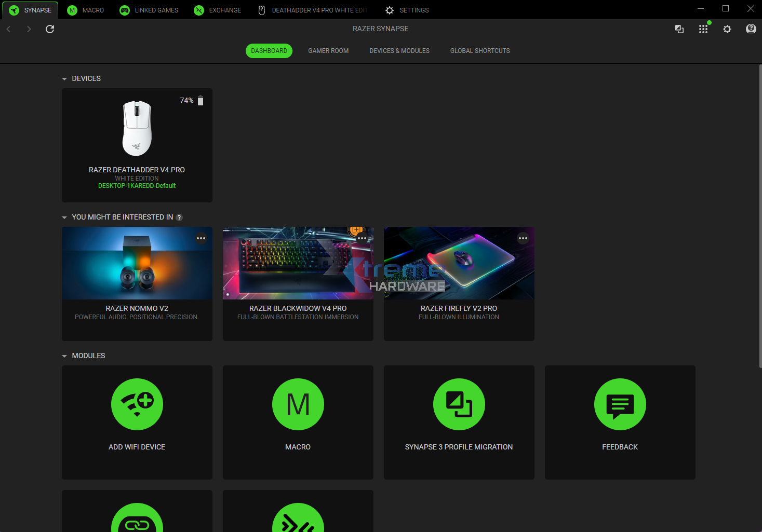
Task: Open the Razer DeathAdder V4 Pro device card
Action: pyautogui.click(x=137, y=130)
